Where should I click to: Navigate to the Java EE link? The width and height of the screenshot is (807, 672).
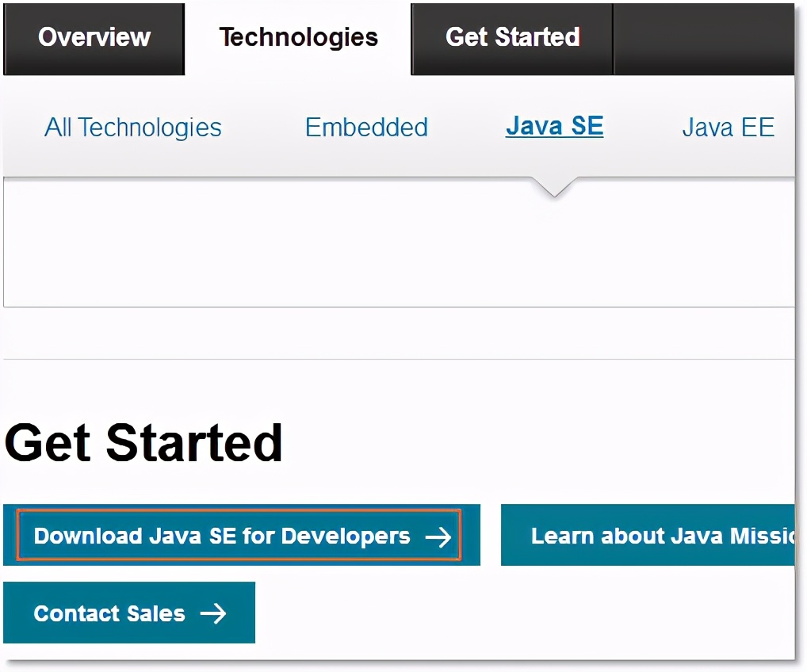[x=728, y=128]
